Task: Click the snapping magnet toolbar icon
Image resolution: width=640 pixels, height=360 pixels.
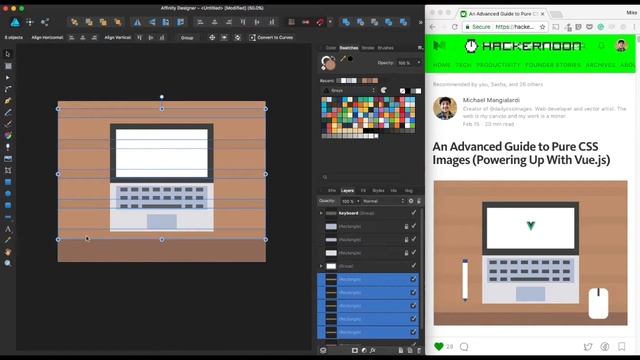Action: (320, 22)
